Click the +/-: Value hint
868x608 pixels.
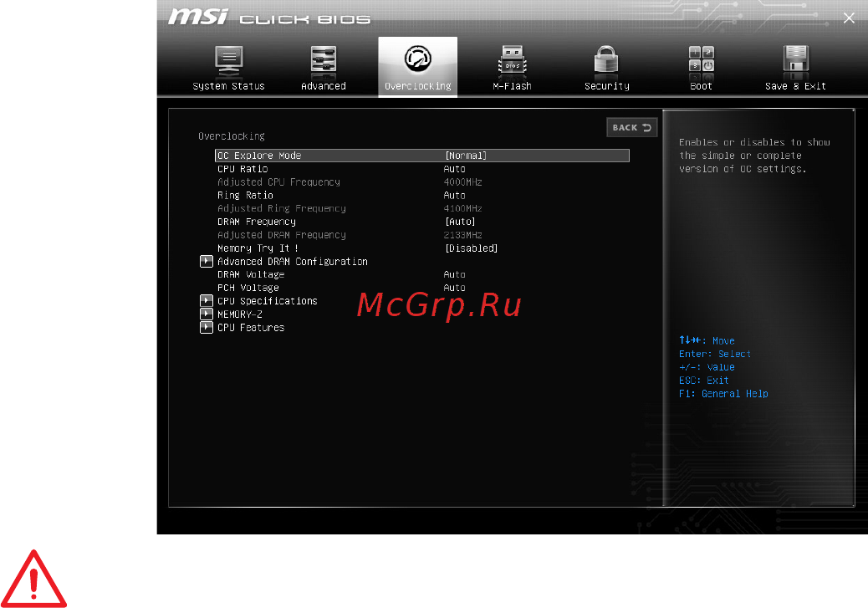click(x=707, y=367)
